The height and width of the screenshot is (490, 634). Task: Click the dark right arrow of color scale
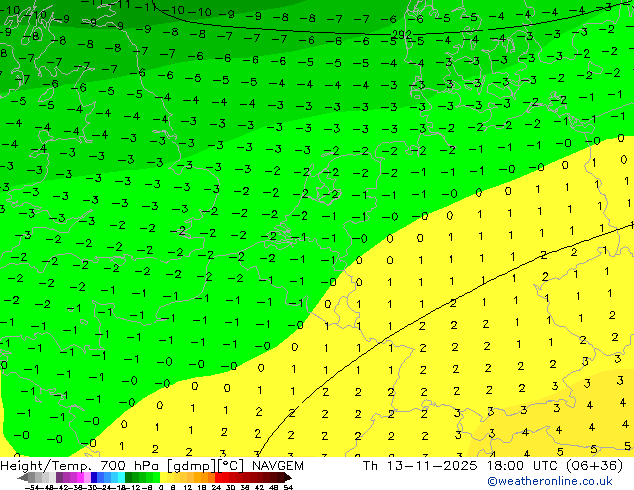click(288, 477)
